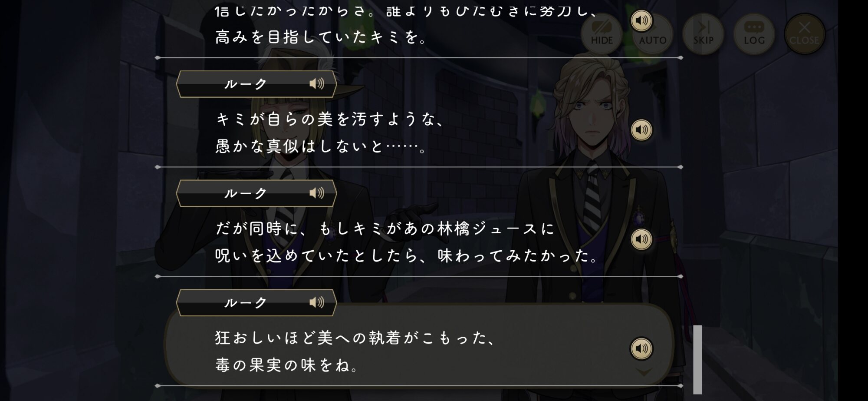This screenshot has width=868, height=401.
Task: Expand down chevron in bottom dialogue box
Action: click(644, 372)
